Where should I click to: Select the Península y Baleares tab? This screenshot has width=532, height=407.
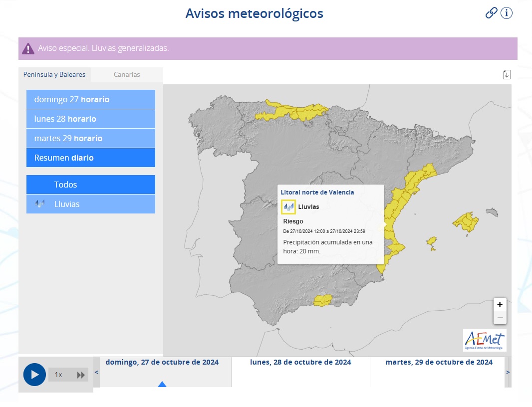coord(54,74)
